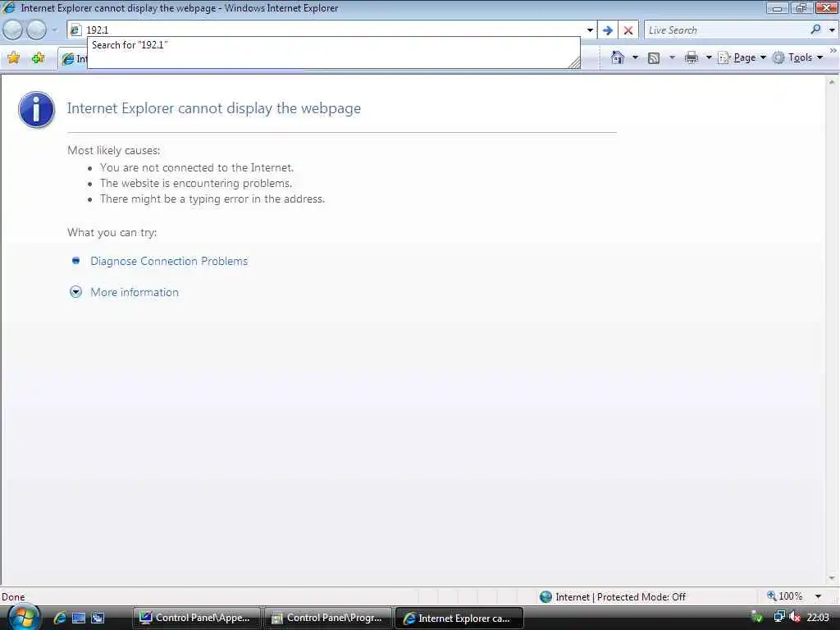The width and height of the screenshot is (840, 630).
Task: Switch to Control Panel\Appe... taskbar window
Action: pyautogui.click(x=196, y=618)
